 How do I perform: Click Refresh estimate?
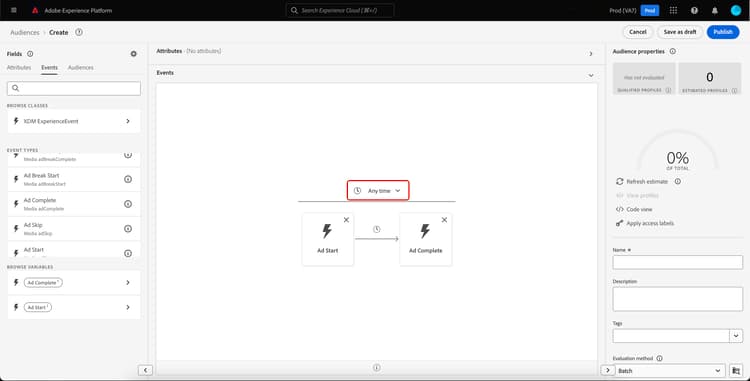(x=642, y=182)
